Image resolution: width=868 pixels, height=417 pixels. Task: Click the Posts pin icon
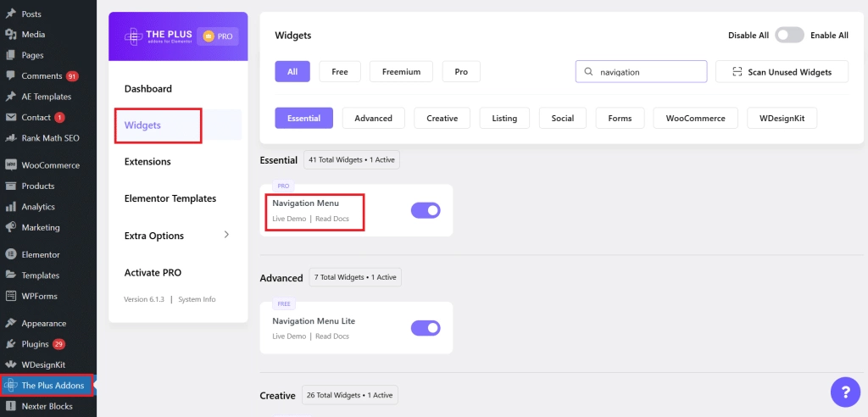pyautogui.click(x=10, y=14)
